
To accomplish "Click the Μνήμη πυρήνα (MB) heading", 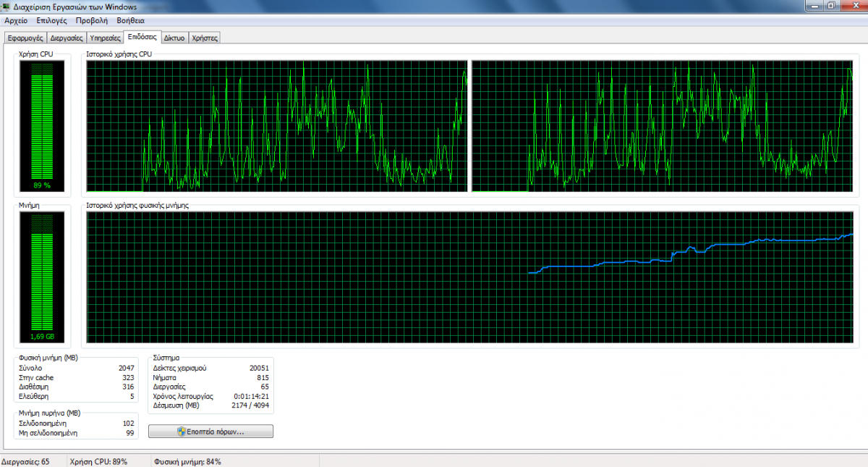I will [x=49, y=413].
